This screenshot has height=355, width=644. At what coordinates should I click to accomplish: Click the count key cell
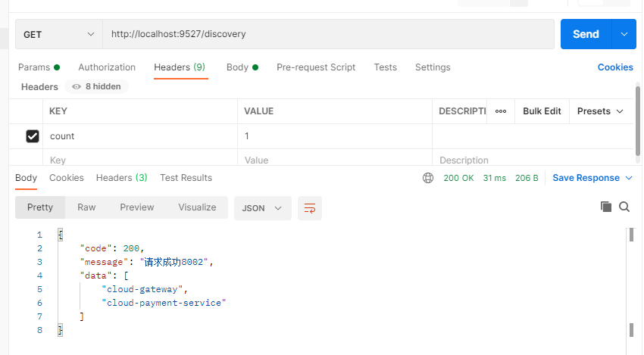140,136
